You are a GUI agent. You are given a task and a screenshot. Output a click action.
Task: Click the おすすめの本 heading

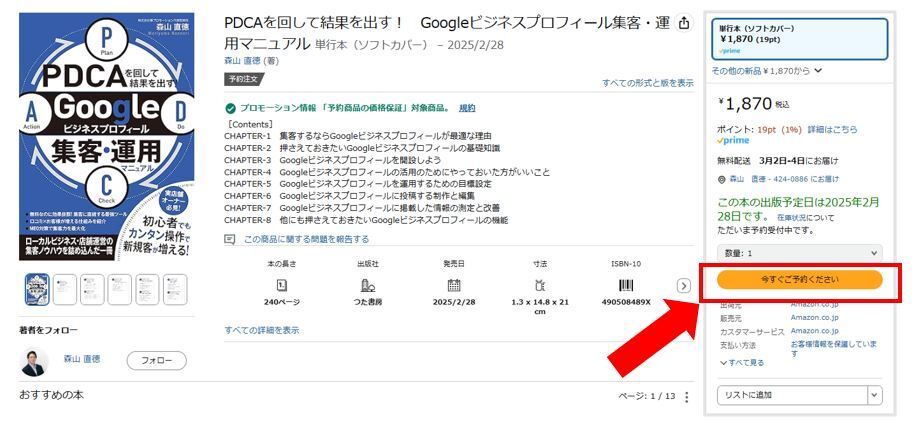pyautogui.click(x=52, y=395)
